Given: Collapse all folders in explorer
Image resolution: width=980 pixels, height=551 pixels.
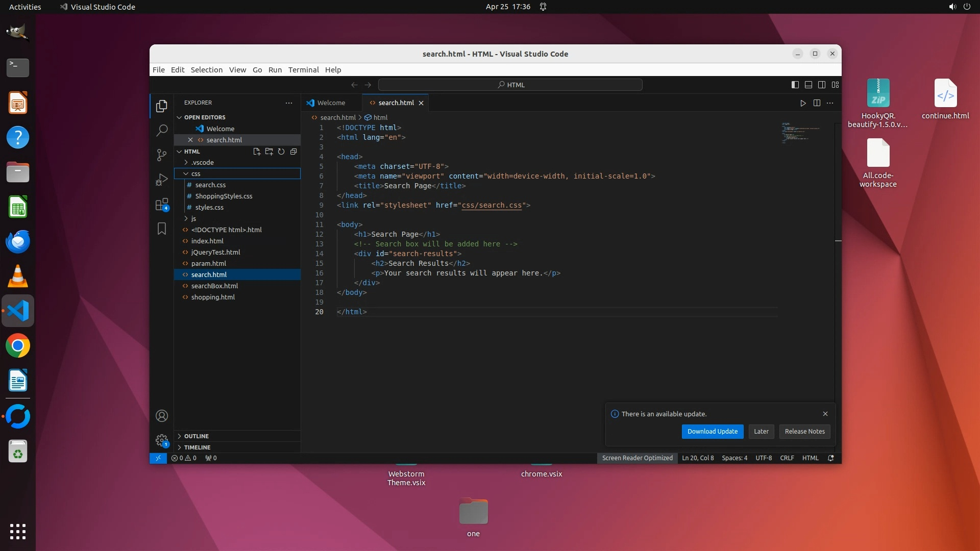Looking at the screenshot, I should pos(293,152).
